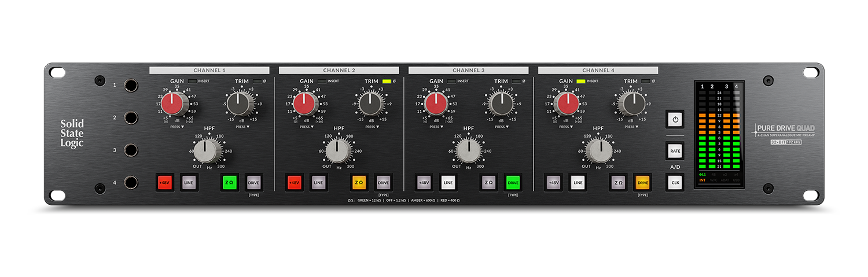
Task: Click Channel 4 HPF knob
Action: coord(599,151)
